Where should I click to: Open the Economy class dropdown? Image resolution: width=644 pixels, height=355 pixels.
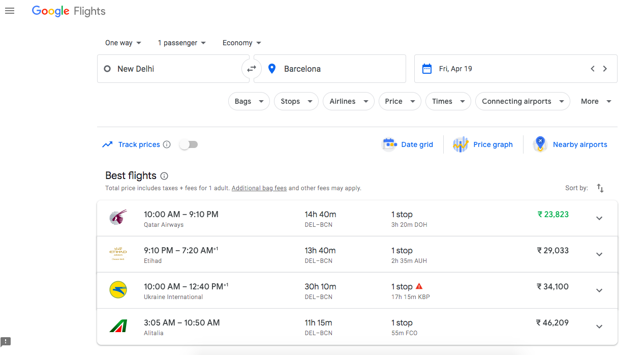coord(242,43)
